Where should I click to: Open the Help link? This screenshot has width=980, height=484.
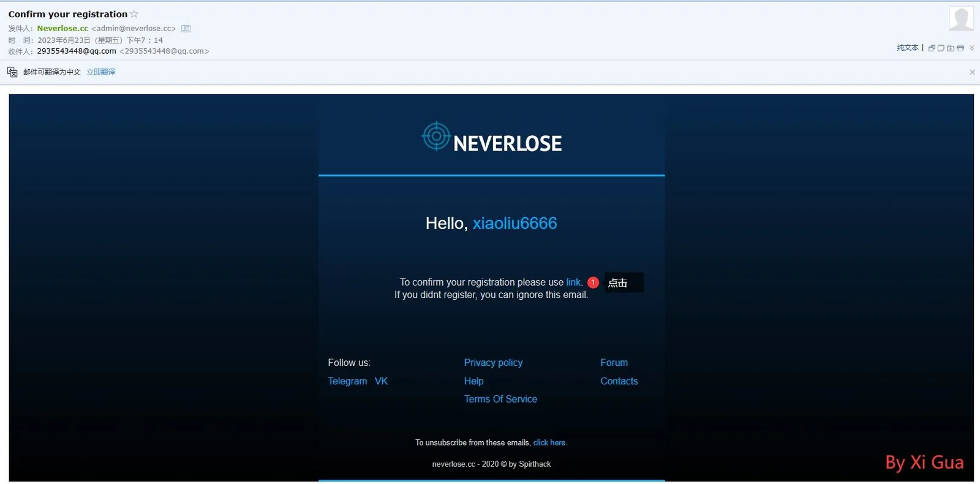[x=473, y=381]
